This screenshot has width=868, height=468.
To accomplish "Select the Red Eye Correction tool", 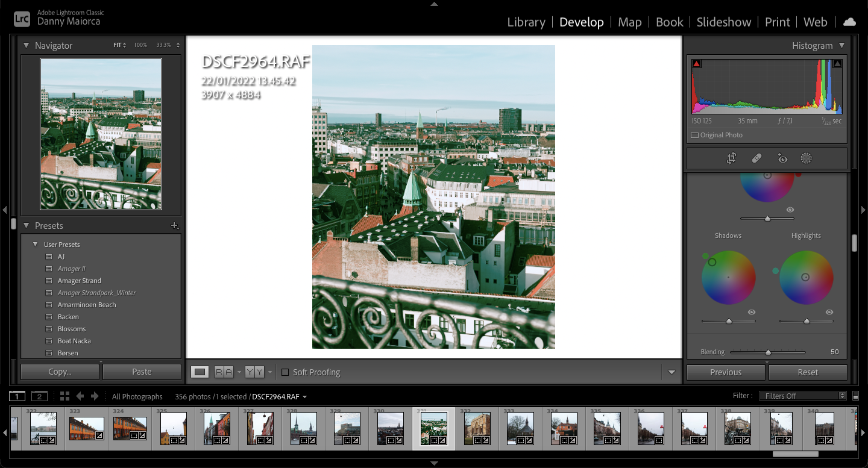I will [x=781, y=158].
